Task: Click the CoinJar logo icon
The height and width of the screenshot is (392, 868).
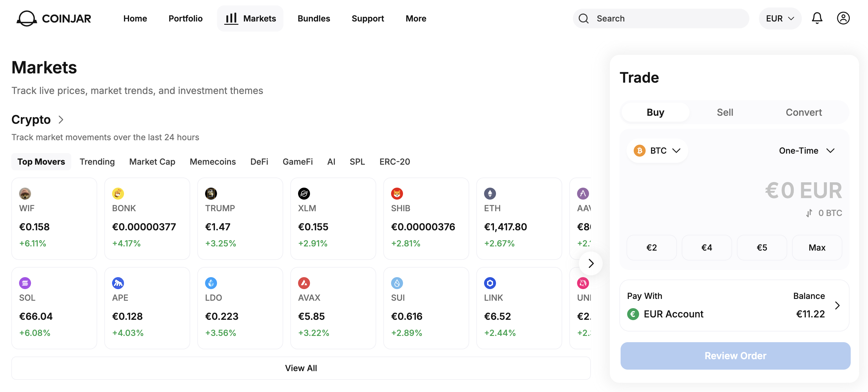Action: (27, 18)
